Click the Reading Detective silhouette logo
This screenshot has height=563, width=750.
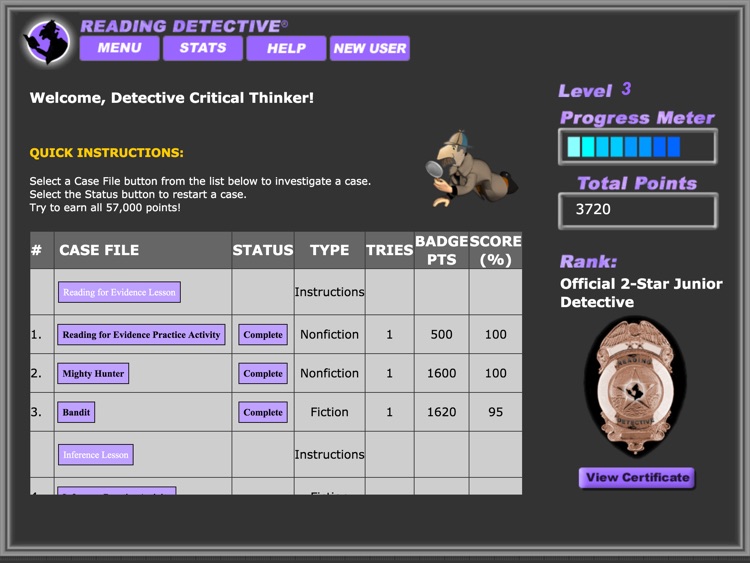pyautogui.click(x=47, y=42)
